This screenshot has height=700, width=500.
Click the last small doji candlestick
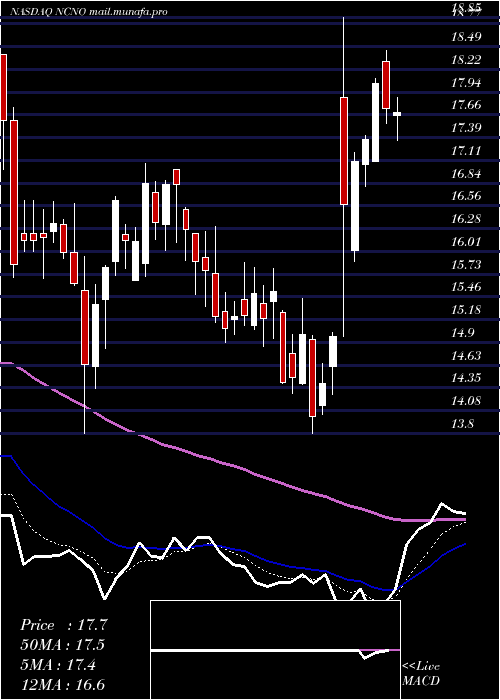tap(397, 114)
